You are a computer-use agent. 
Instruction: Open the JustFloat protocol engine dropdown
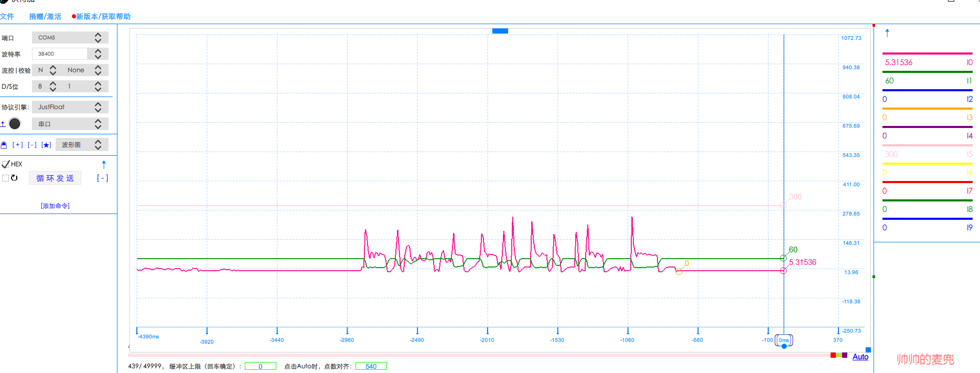(70, 107)
